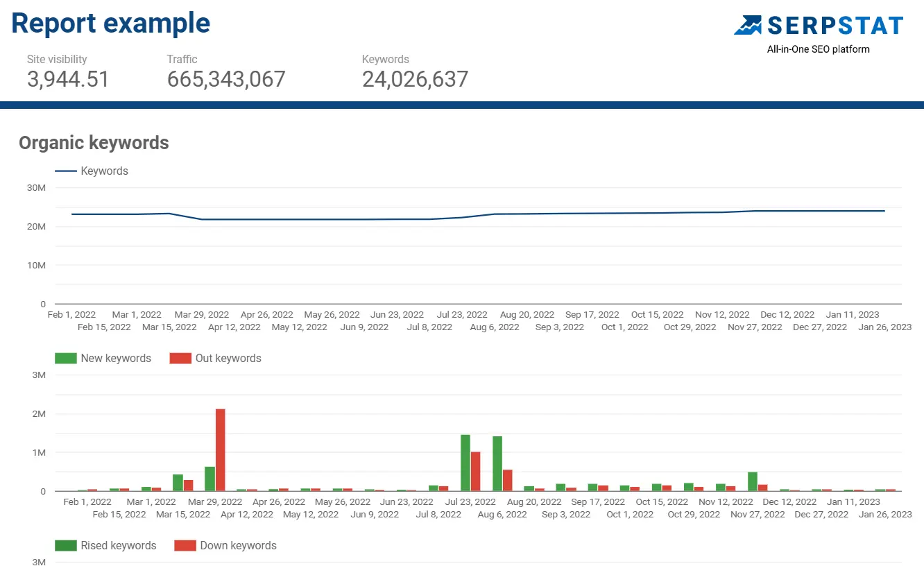Click the green New keywords bar at Aug 6, 2022

pos(497,464)
